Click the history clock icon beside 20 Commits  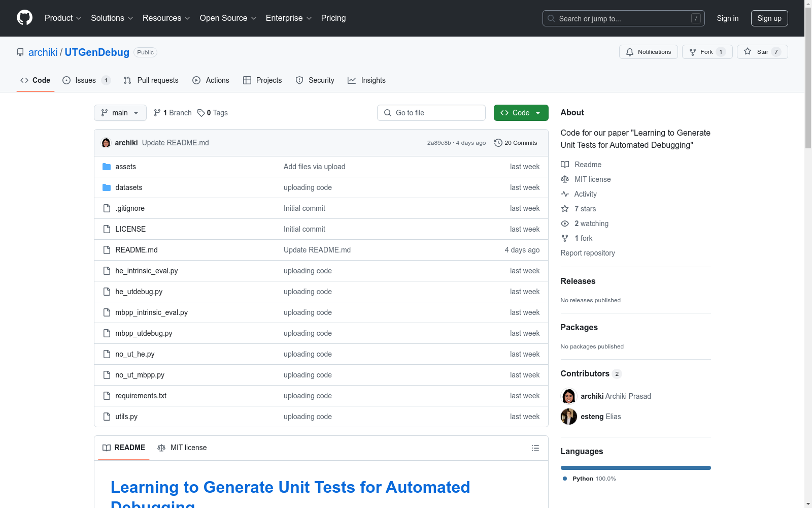[498, 143]
